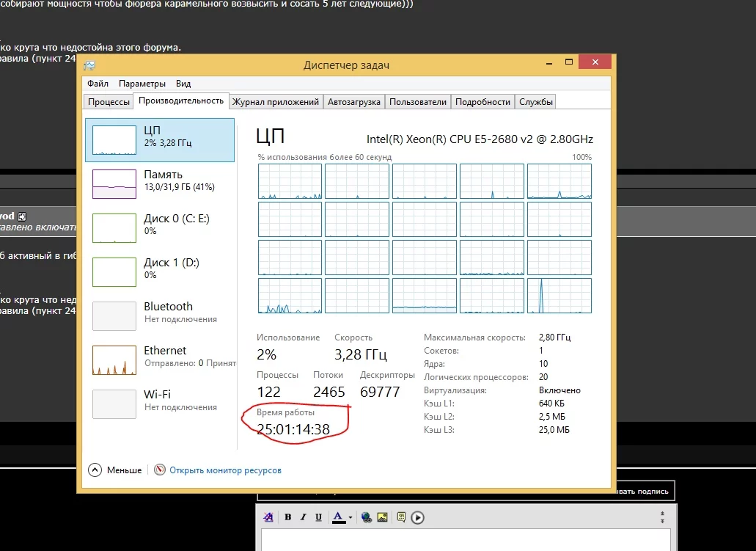Insert media with the play icon
The image size is (756, 551).
417,518
